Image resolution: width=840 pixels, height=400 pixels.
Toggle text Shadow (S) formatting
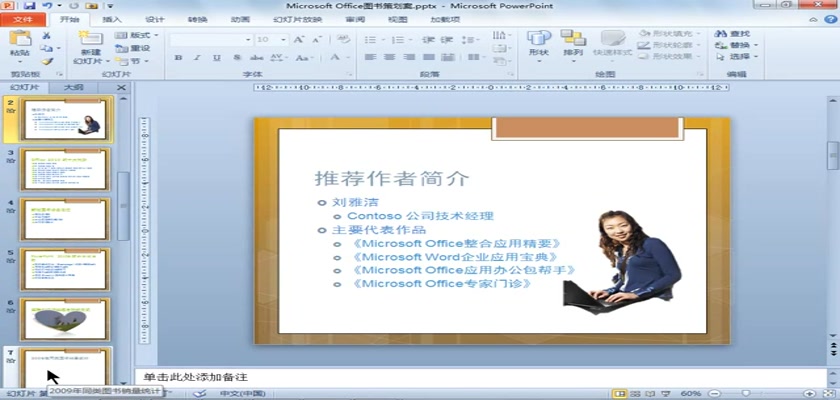click(x=236, y=57)
